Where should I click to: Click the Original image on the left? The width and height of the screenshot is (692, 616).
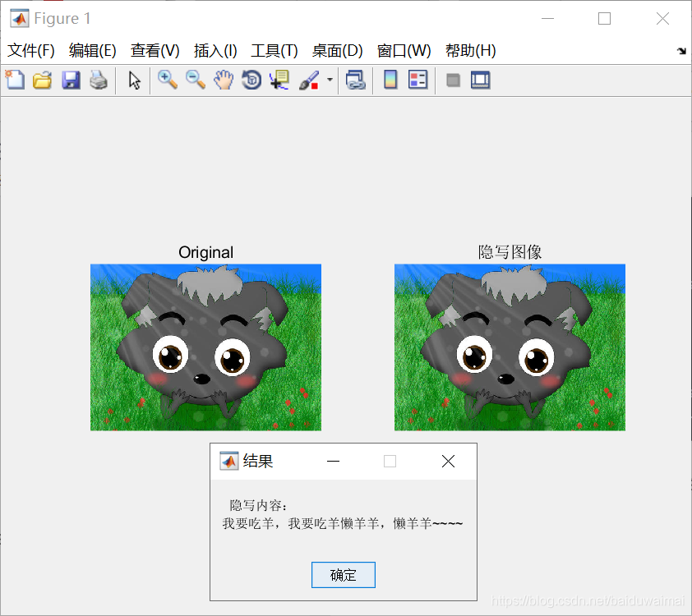click(205, 347)
